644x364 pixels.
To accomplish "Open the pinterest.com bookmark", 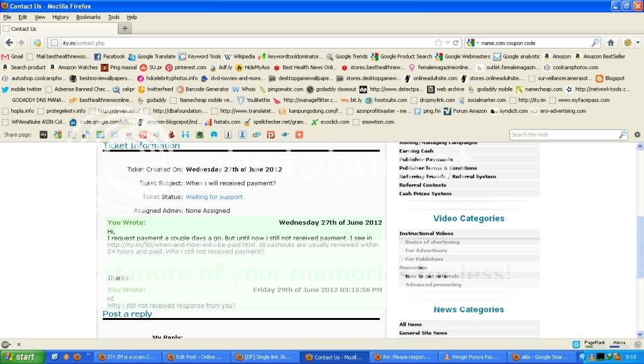I will tap(186, 67).
